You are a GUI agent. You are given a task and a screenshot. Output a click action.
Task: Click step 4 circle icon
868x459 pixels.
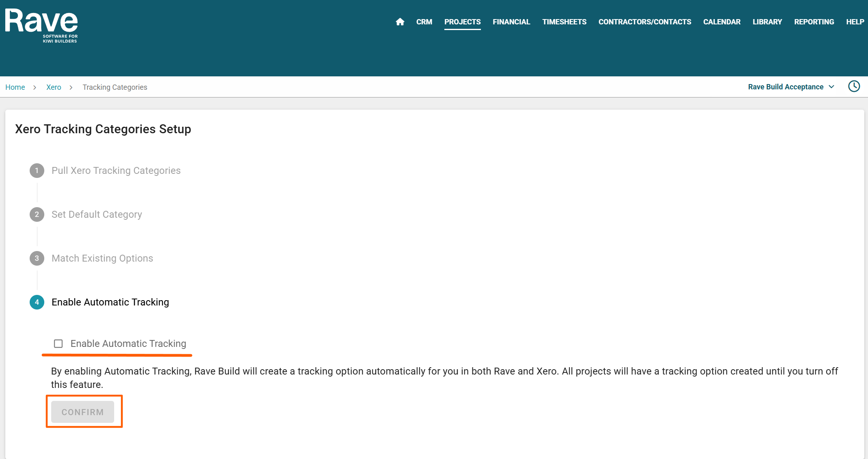(37, 302)
